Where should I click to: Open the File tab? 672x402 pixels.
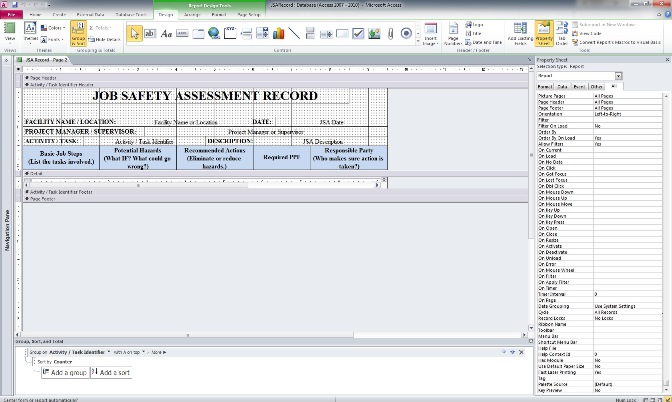click(x=11, y=15)
